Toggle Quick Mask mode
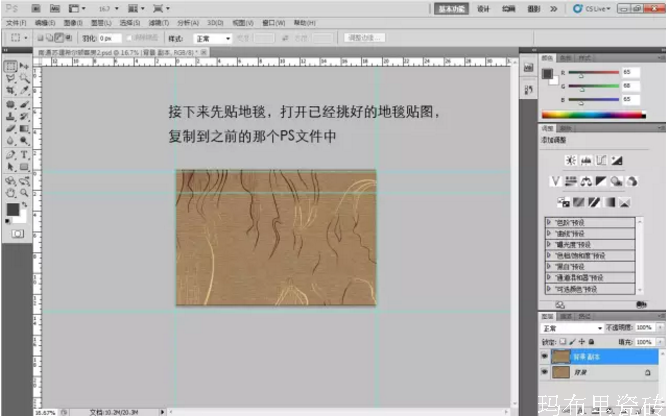This screenshot has height=417, width=666. 17,234
